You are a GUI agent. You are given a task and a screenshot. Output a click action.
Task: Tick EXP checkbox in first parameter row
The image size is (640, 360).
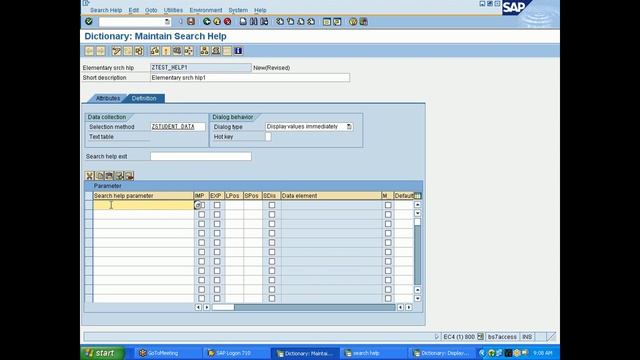pos(217,205)
